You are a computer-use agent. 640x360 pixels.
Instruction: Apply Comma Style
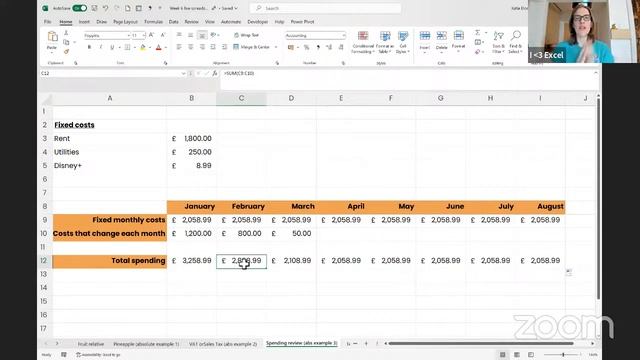[318, 48]
